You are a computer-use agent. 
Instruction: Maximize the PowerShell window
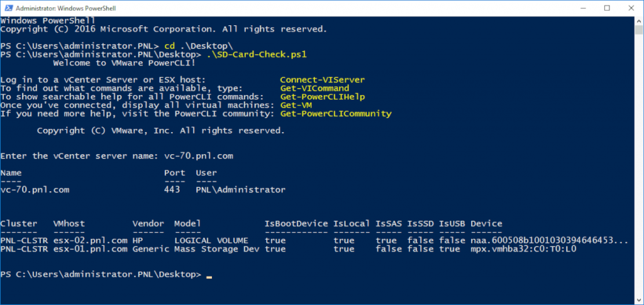[606, 8]
